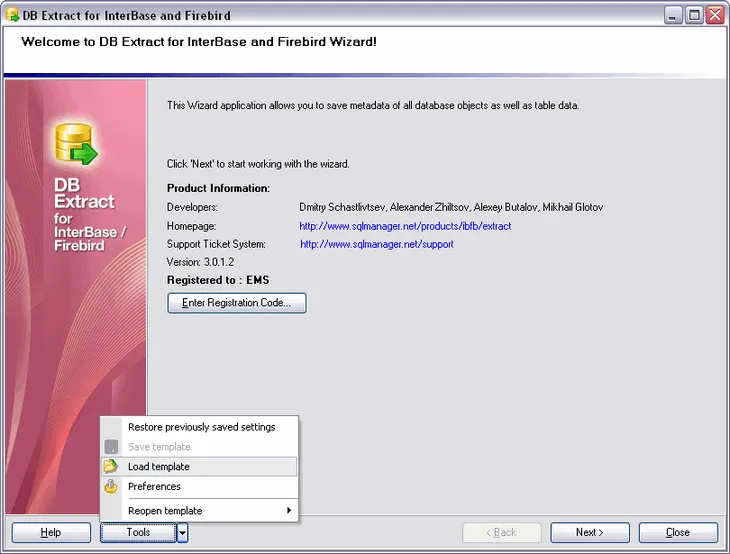Minimize the DB Extract window

click(x=672, y=15)
